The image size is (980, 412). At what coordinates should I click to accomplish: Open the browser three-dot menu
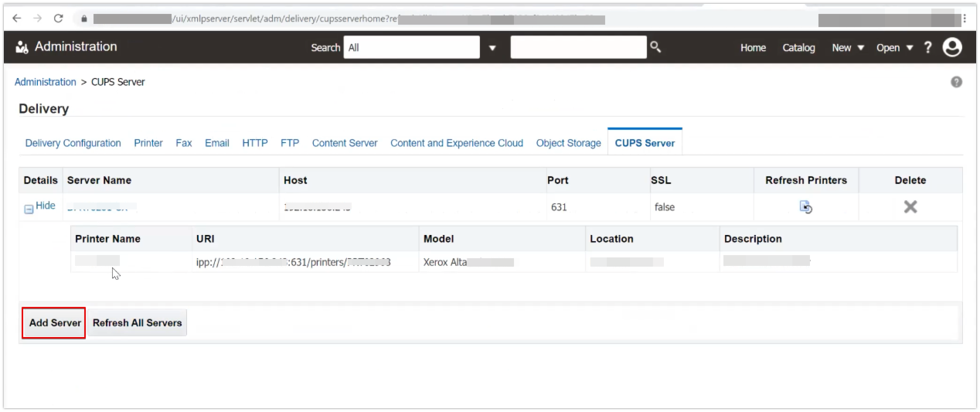[x=964, y=18]
